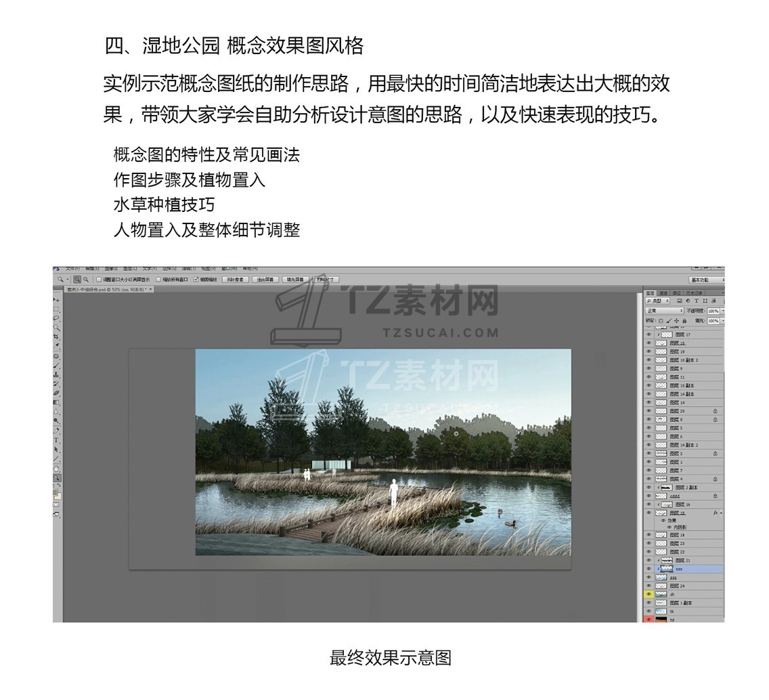Filter layers by type layer T icon
This screenshot has height=700, width=769.
pos(697,301)
